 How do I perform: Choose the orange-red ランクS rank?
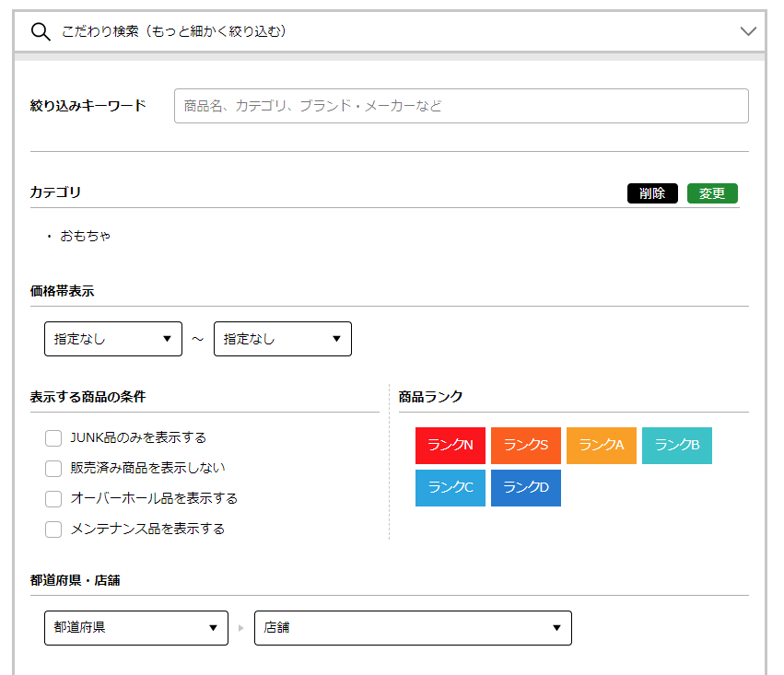pos(526,446)
